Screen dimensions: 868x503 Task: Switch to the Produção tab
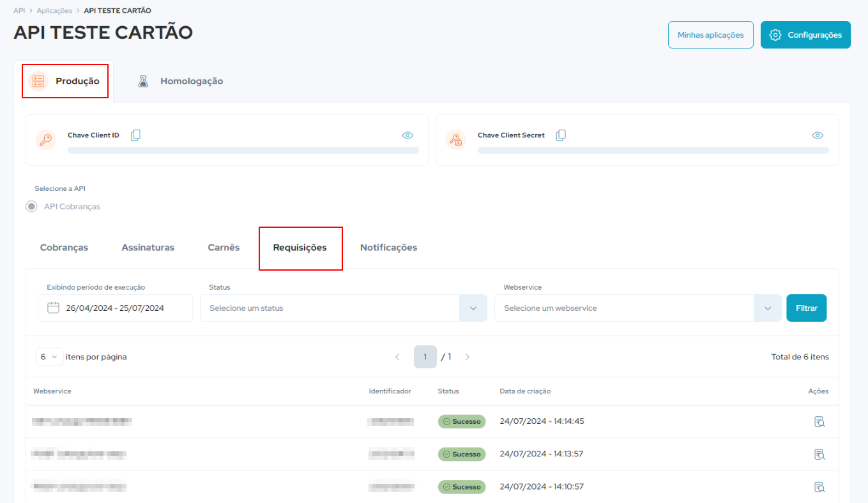(x=65, y=81)
